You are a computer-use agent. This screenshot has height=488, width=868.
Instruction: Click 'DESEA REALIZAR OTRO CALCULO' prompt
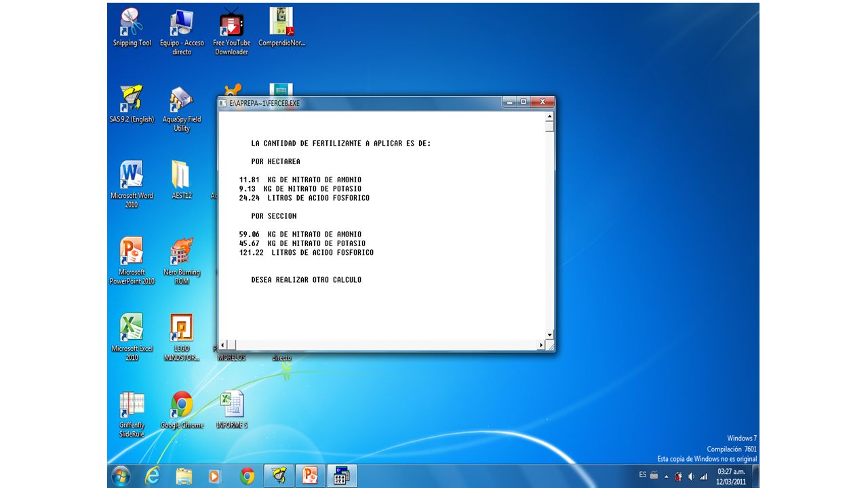307,280
